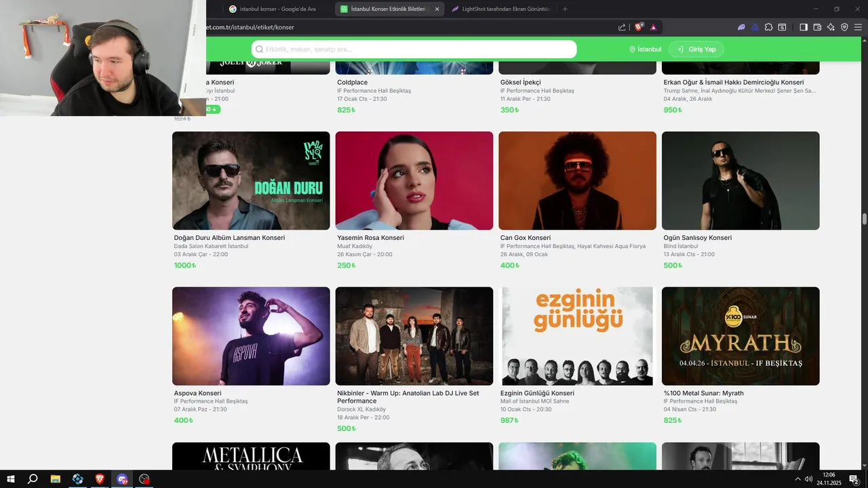Viewport: 868px width, 488px height.
Task: Open File Explorer from the taskbar
Action: pos(56,479)
